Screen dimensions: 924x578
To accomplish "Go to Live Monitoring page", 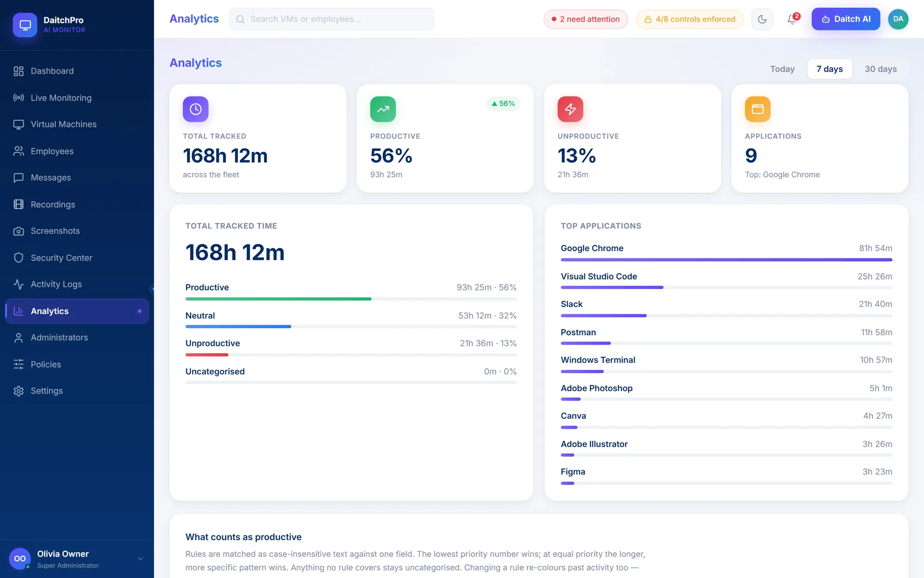I will (77, 98).
